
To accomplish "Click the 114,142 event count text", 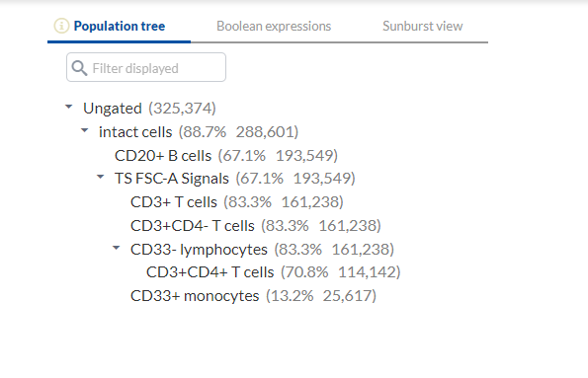I will pyautogui.click(x=368, y=272).
